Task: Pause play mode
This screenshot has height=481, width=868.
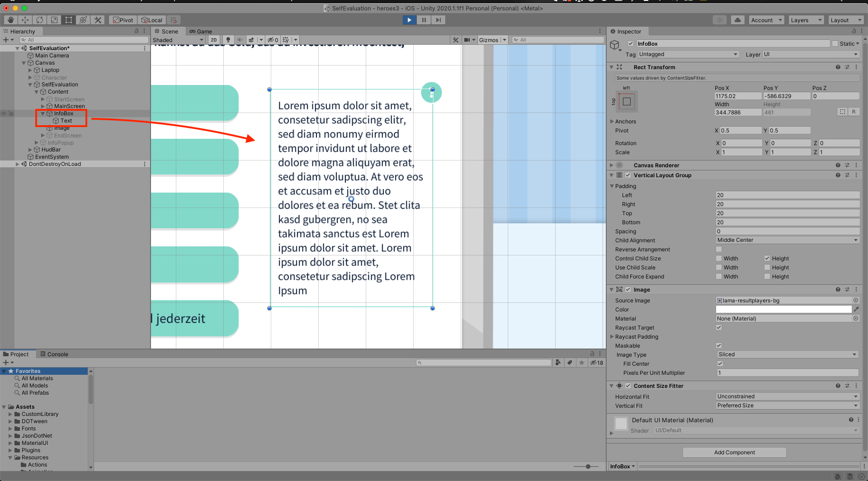Action: pyautogui.click(x=424, y=20)
